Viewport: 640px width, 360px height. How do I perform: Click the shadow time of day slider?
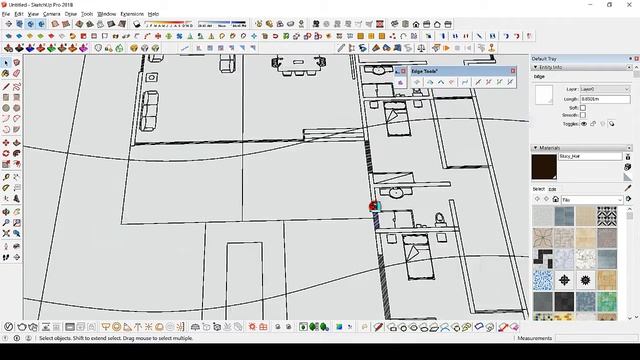pos(222,24)
